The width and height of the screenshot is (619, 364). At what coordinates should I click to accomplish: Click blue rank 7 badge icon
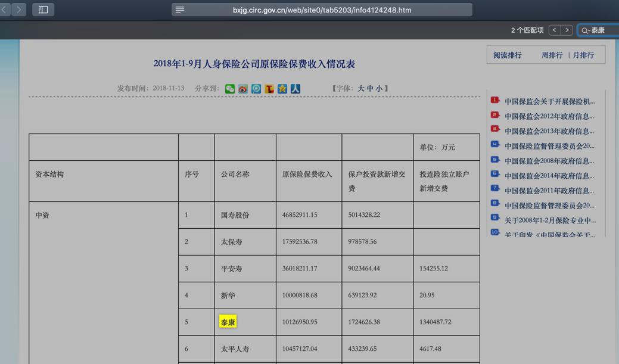tap(495, 188)
